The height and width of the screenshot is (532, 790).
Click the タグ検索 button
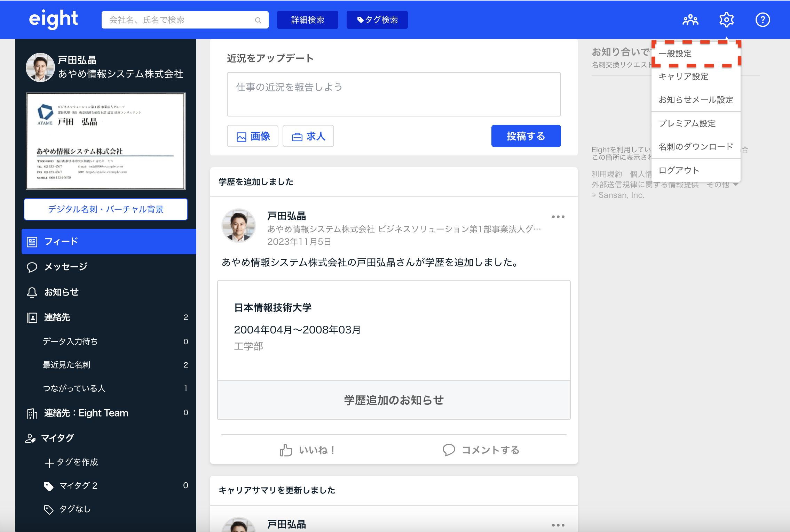coord(377,20)
